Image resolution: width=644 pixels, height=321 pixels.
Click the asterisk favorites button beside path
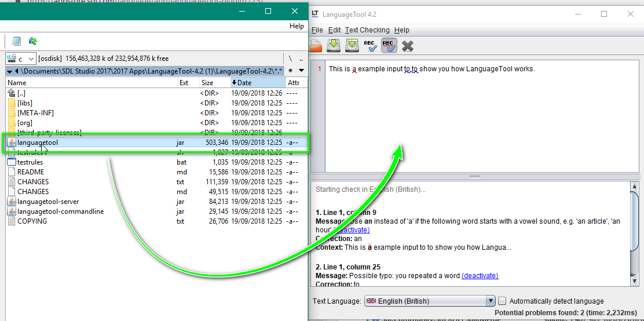(x=291, y=70)
